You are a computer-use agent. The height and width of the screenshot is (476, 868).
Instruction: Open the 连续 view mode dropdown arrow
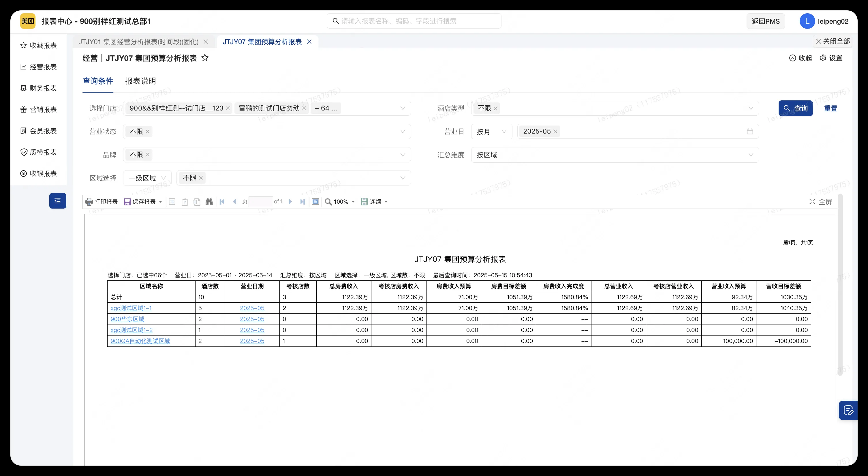tap(386, 202)
